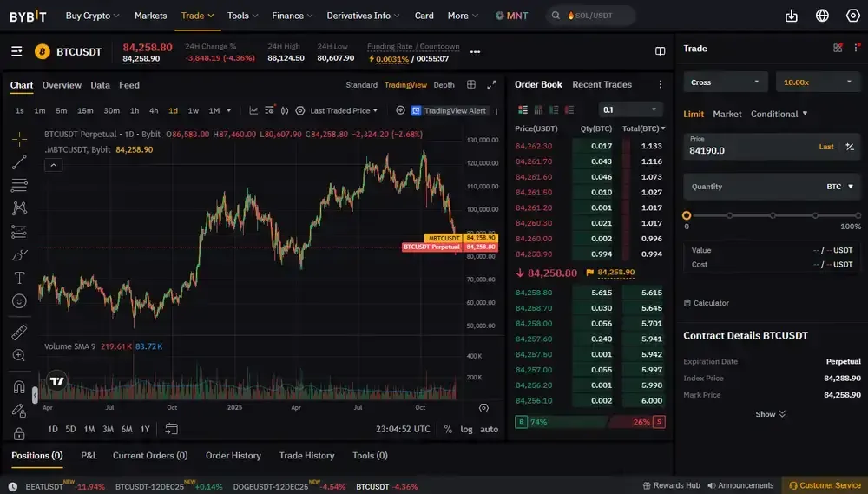This screenshot has height=494, width=868.
Task: Open the trade panel layout icon
Action: click(838, 48)
